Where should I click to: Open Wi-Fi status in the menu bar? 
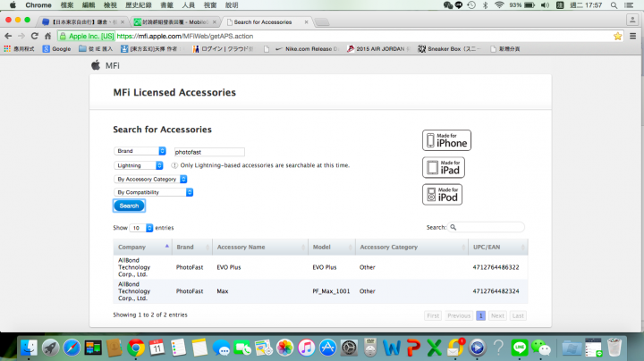[x=499, y=5]
